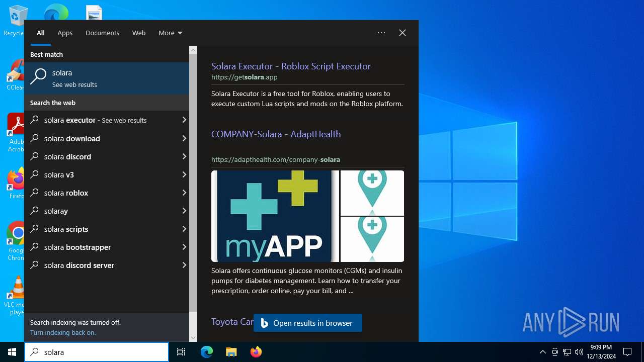Viewport: 644px width, 362px height.
Task: Switch to the Apps tab
Action: 65,33
